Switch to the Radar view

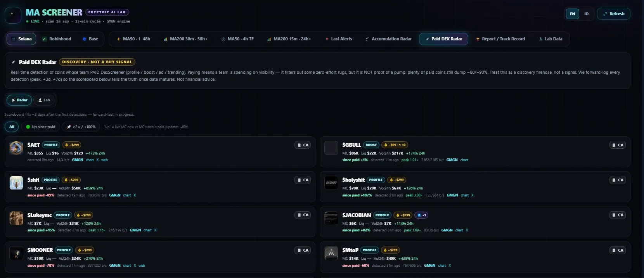pyautogui.click(x=19, y=100)
